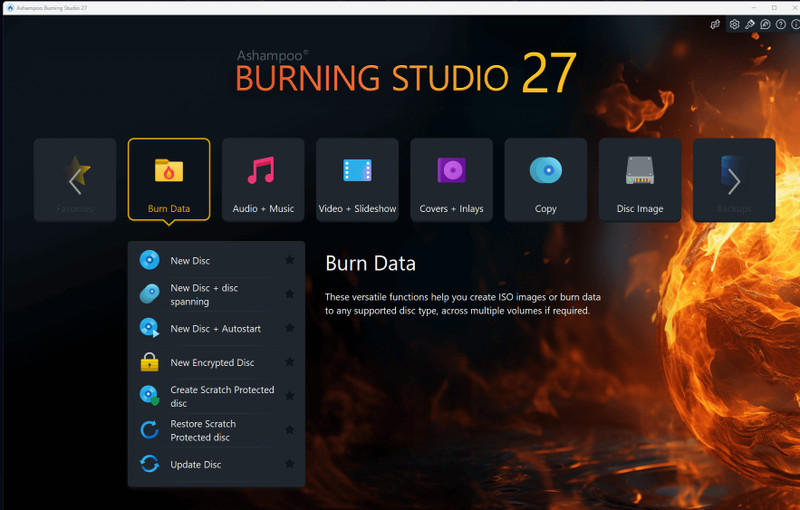
Task: Show next categories with the right chevron
Action: click(734, 182)
